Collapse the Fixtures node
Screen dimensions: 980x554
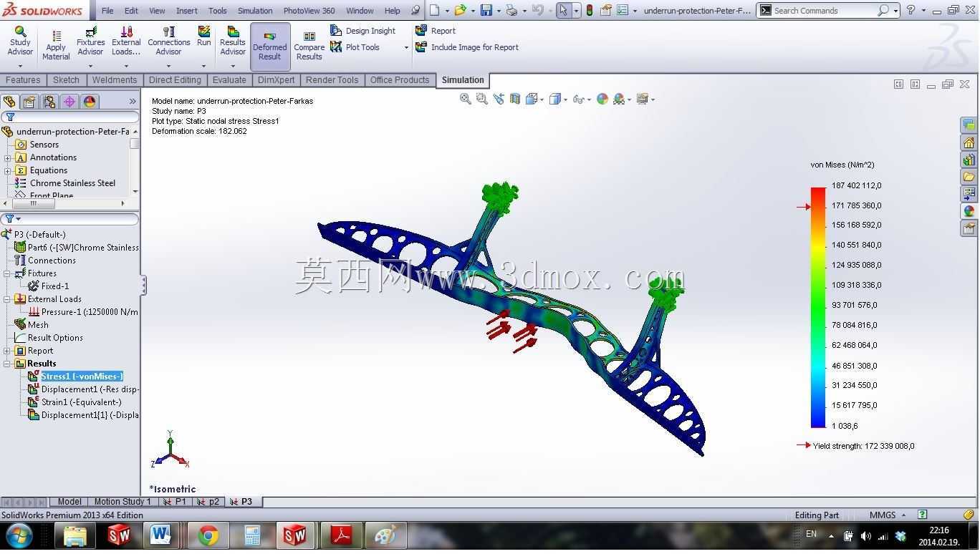[x=7, y=273]
